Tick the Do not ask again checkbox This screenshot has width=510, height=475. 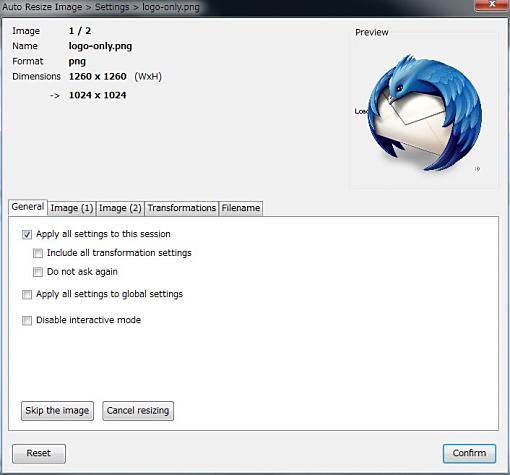(38, 272)
